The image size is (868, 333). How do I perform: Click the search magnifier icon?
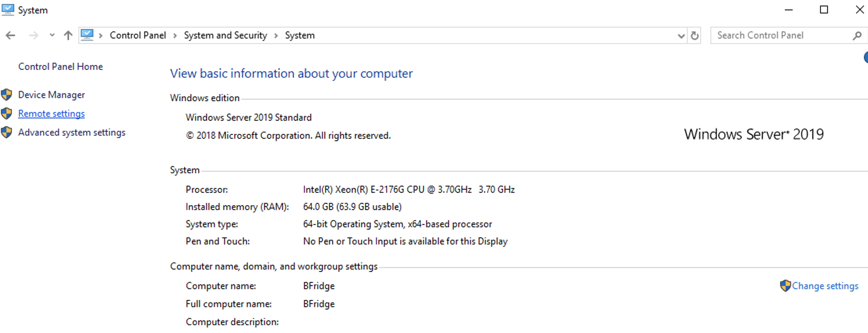[857, 36]
